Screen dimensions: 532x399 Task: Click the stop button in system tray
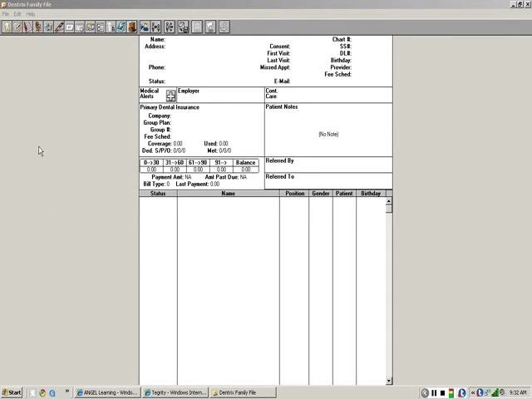point(442,393)
